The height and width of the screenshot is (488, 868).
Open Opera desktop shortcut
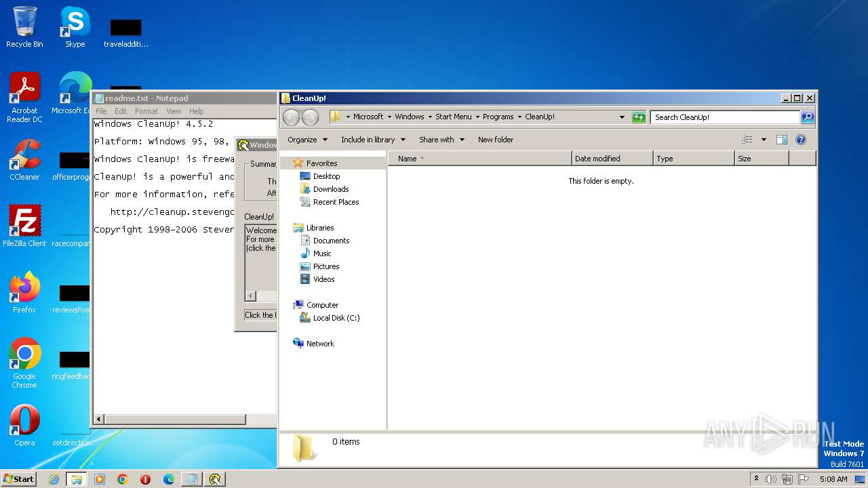[x=24, y=426]
